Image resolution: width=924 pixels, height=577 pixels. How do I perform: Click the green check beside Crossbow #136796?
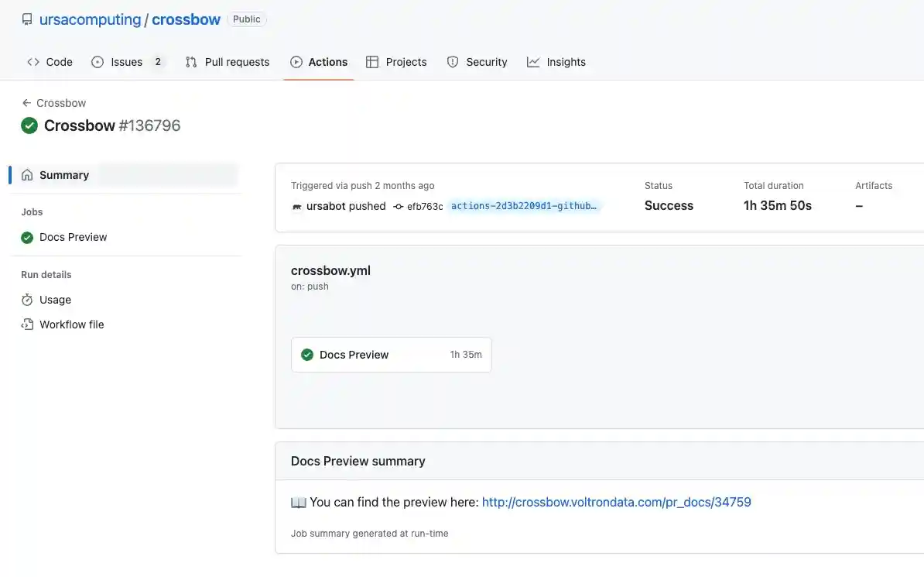click(29, 125)
